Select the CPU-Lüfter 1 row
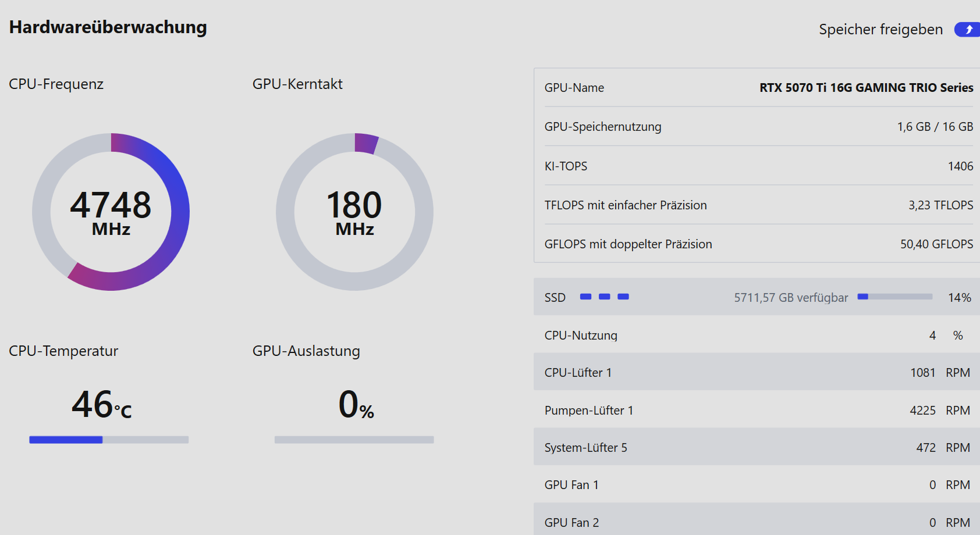This screenshot has height=535, width=980. pos(757,372)
